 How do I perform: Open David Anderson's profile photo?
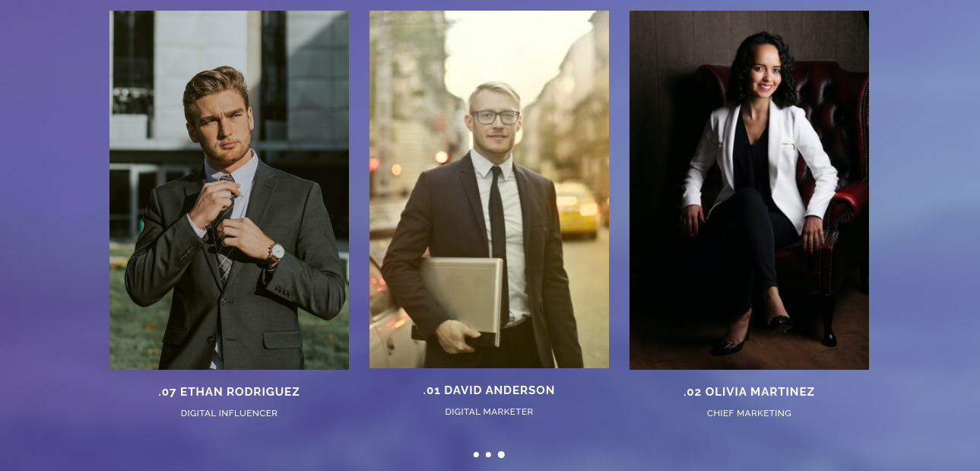[x=489, y=189]
